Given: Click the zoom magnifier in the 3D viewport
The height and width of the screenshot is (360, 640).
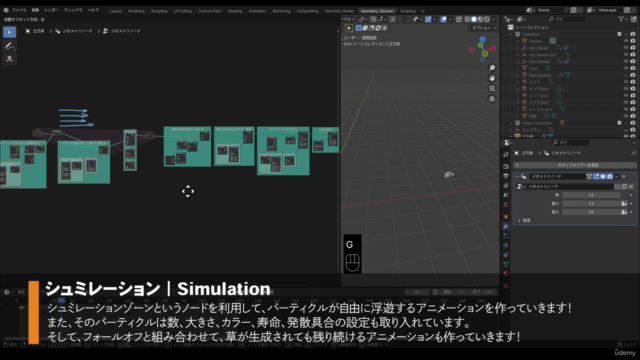Looking at the screenshot, I should point(492,68).
